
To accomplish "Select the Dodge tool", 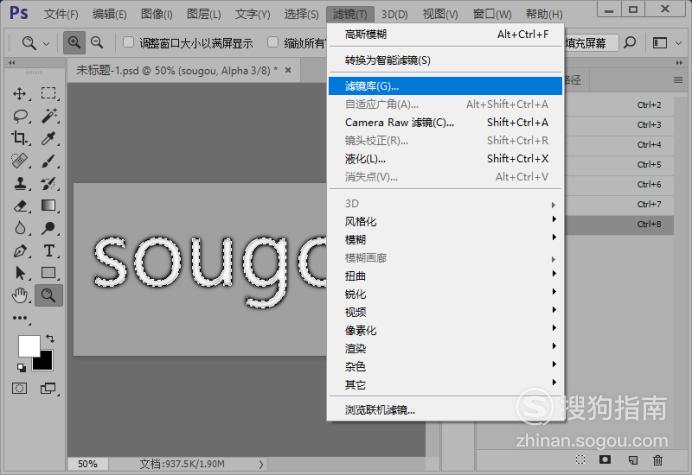I will (48, 228).
